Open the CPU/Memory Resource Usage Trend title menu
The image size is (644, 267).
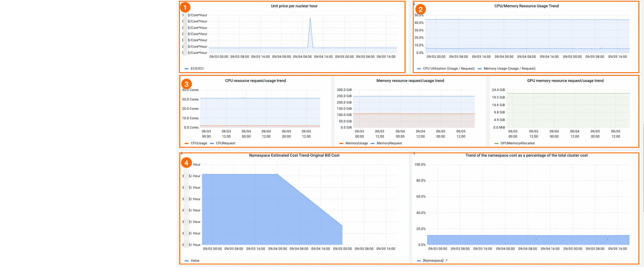pos(527,6)
